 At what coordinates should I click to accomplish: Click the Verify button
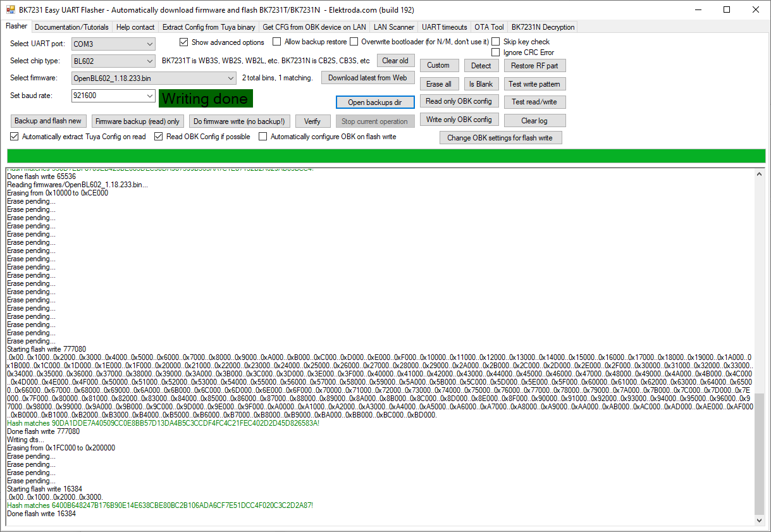[312, 121]
